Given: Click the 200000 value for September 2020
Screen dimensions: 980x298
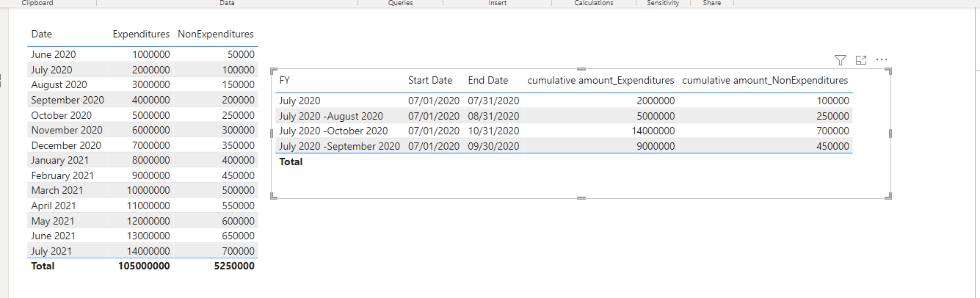Looking at the screenshot, I should click(238, 100).
